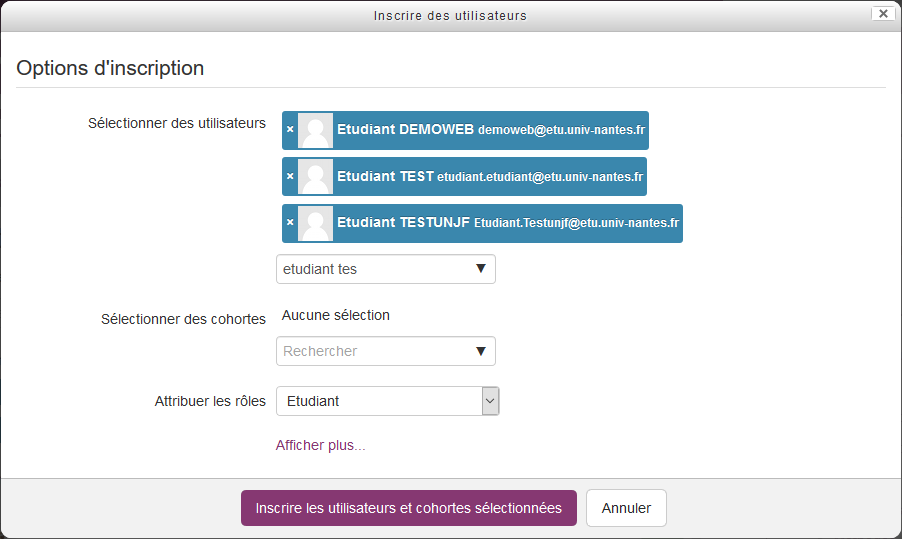This screenshot has height=539, width=902.
Task: Expand the cohort search dropdown arrow
Action: [480, 351]
